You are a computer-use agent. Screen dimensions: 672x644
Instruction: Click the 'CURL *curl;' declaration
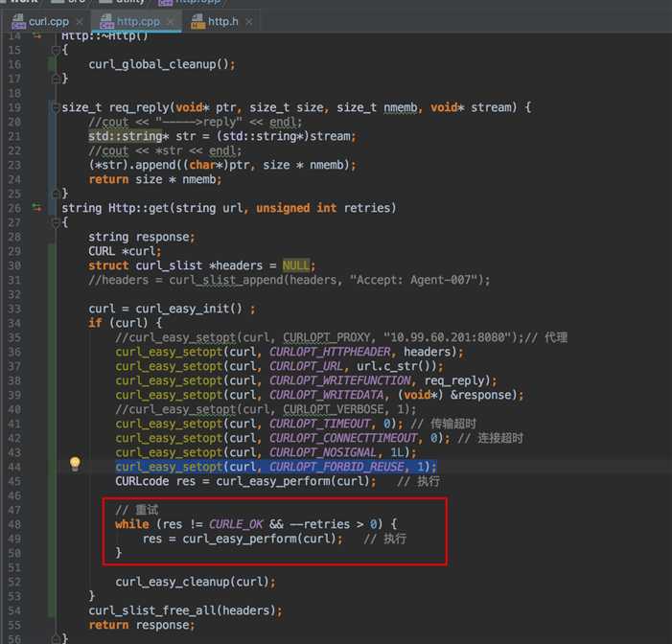125,251
